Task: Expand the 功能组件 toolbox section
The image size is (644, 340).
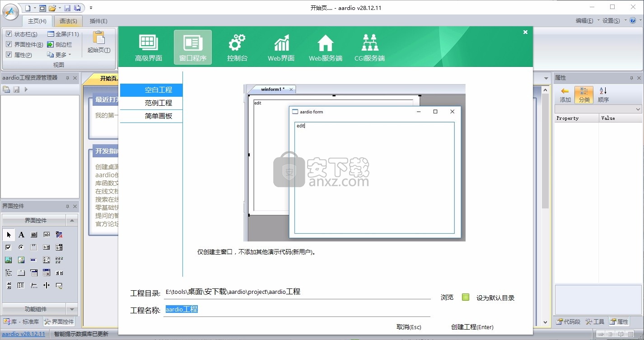Action: click(x=72, y=309)
